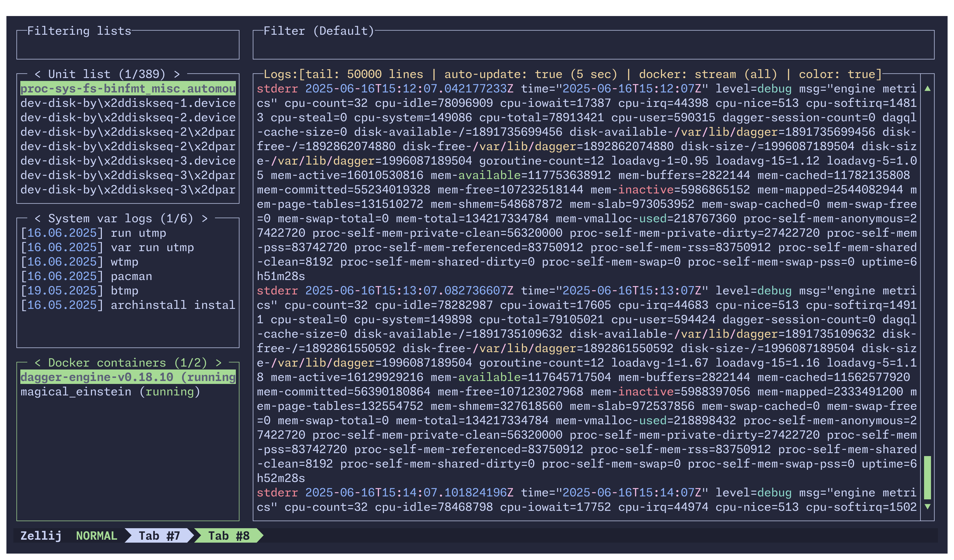Select proc-sys-fs-binfmt_misc.automount unit
This screenshot has width=954, height=560.
tap(128, 88)
